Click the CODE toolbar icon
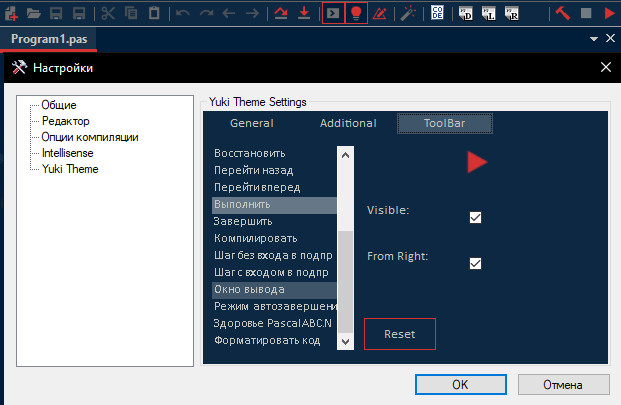The width and height of the screenshot is (621, 405). pyautogui.click(x=437, y=13)
